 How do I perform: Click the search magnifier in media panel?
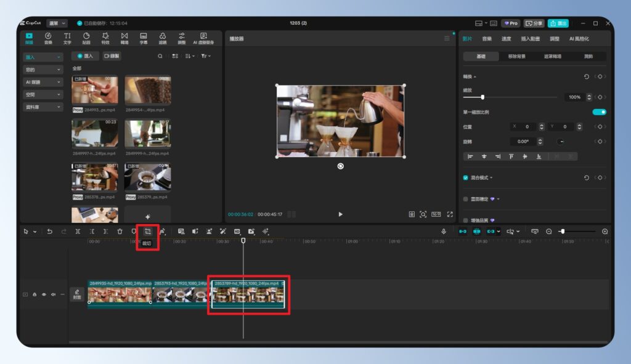click(x=160, y=56)
